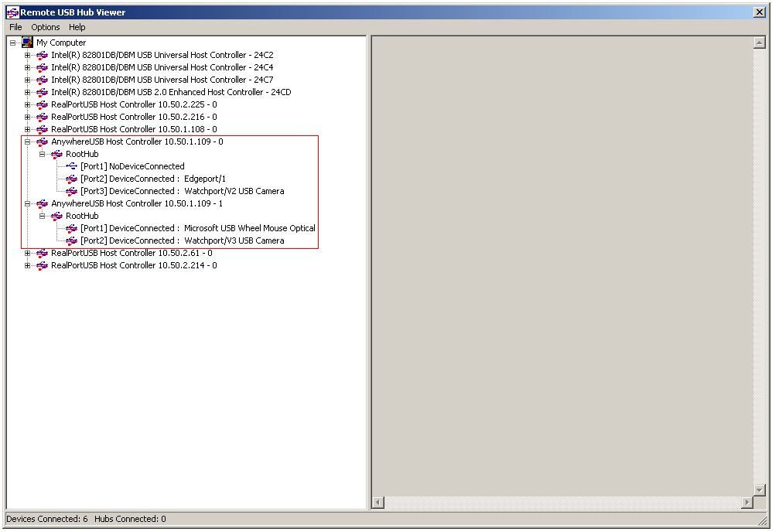Select the Watchport/V2 USB Camera entry

coord(234,191)
